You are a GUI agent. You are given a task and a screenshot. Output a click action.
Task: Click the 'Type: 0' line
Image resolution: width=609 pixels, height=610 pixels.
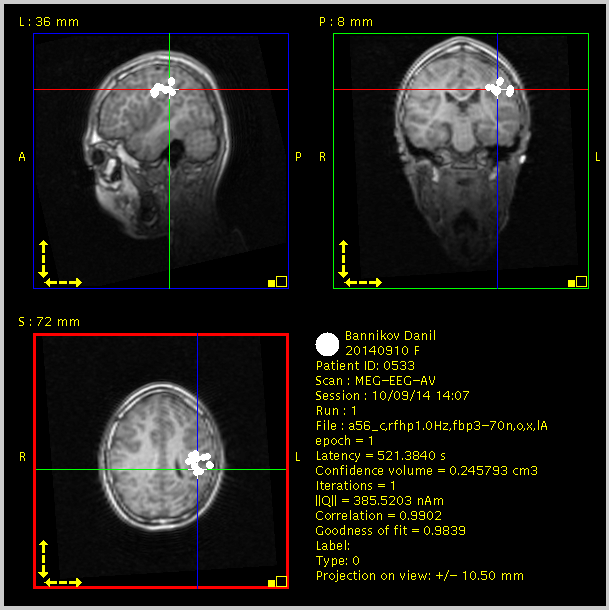pyautogui.click(x=337, y=561)
